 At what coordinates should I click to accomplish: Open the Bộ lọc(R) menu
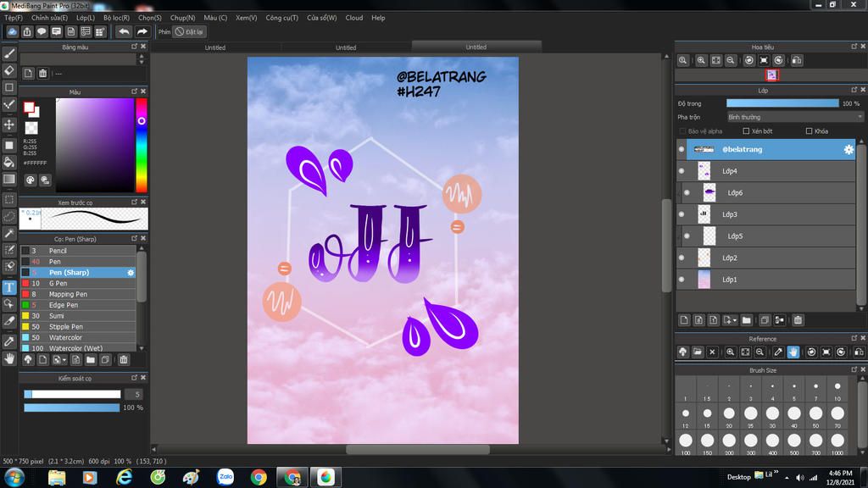tap(116, 18)
